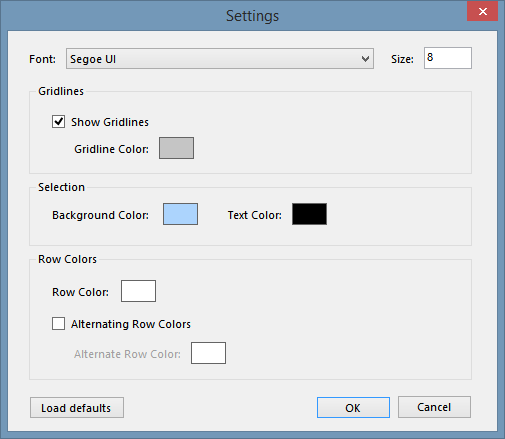Open the light blue Selection Background Color swatch
This screenshot has width=505, height=439.
pyautogui.click(x=180, y=214)
